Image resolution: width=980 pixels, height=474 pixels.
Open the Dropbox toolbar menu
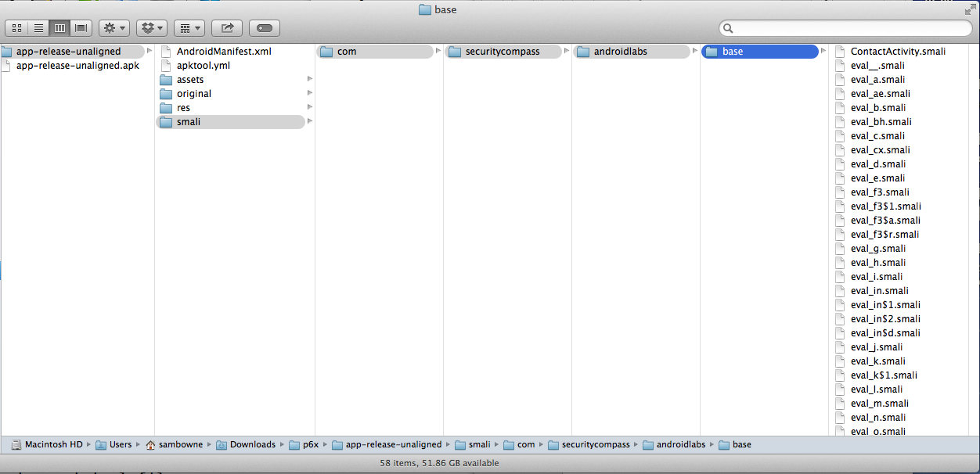coord(152,28)
